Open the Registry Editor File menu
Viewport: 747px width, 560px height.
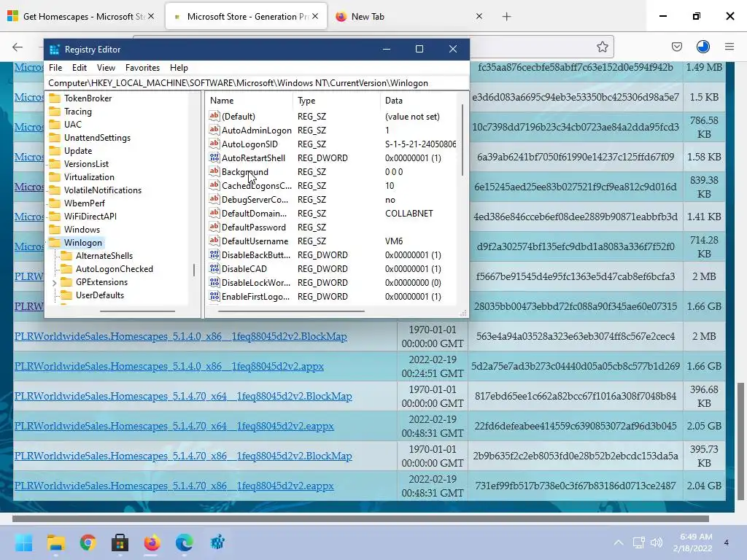55,68
